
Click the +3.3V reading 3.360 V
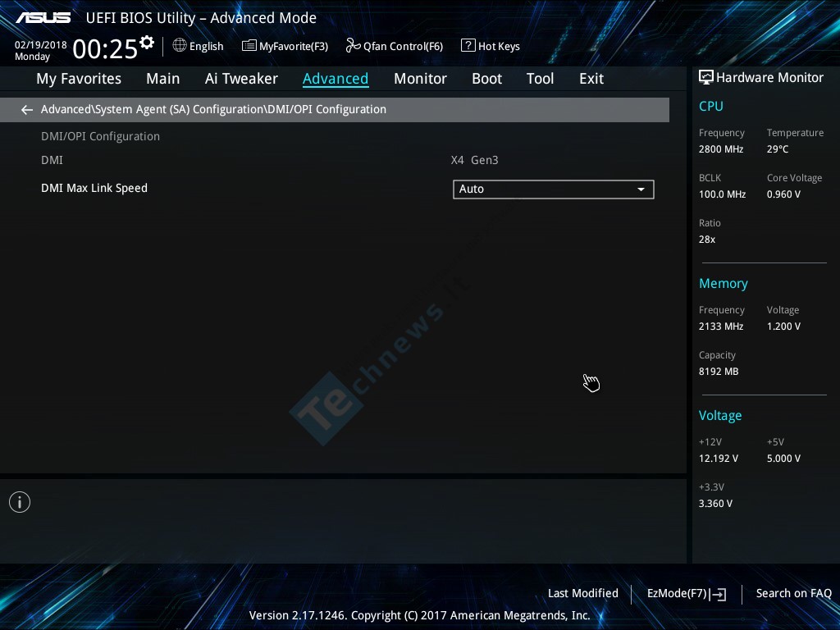point(715,504)
